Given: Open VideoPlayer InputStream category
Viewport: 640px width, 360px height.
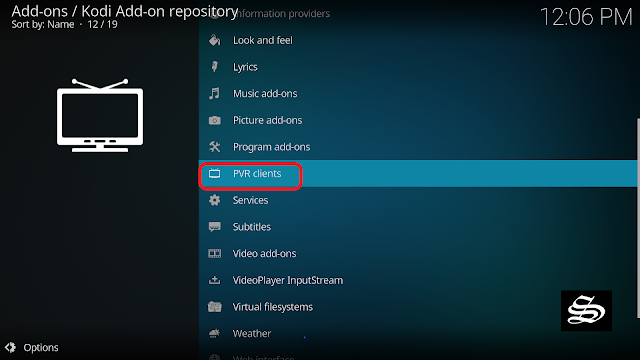Looking at the screenshot, I should 418,280.
